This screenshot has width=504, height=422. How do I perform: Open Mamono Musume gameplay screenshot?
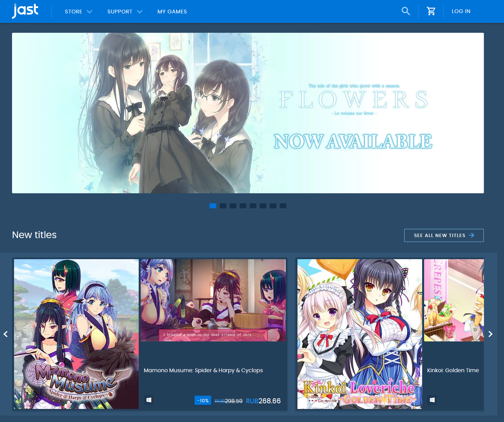point(213,300)
